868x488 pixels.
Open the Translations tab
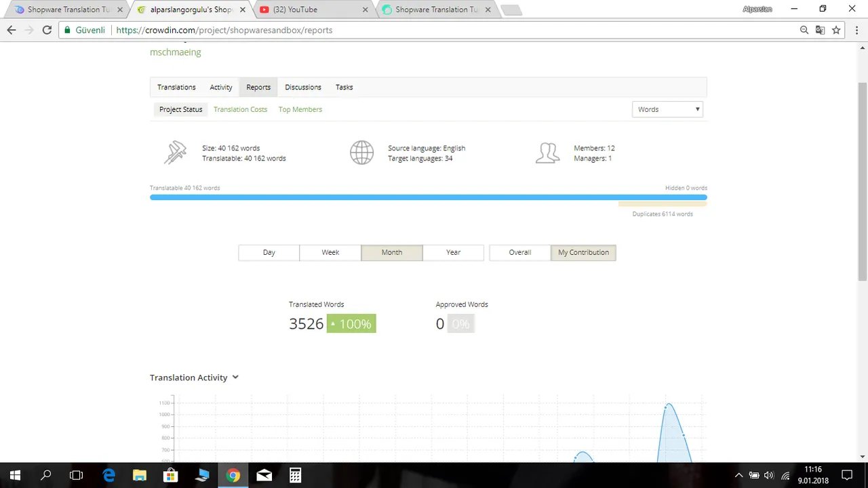click(176, 87)
